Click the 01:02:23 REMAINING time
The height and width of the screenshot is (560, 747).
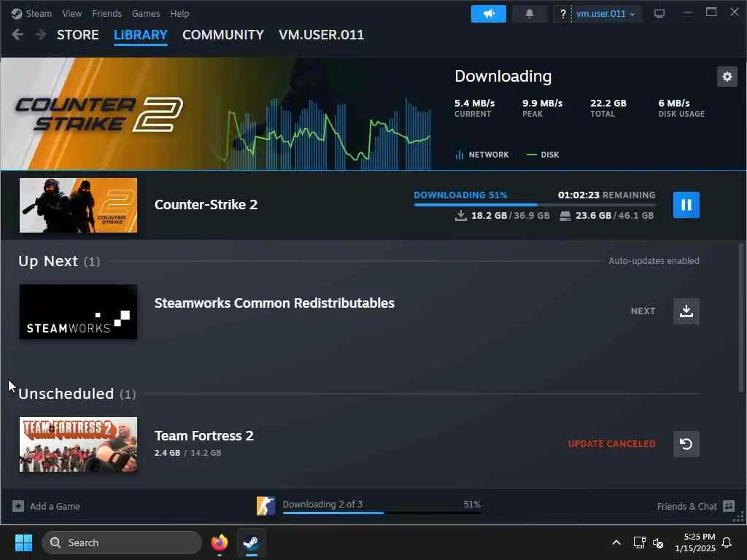606,195
